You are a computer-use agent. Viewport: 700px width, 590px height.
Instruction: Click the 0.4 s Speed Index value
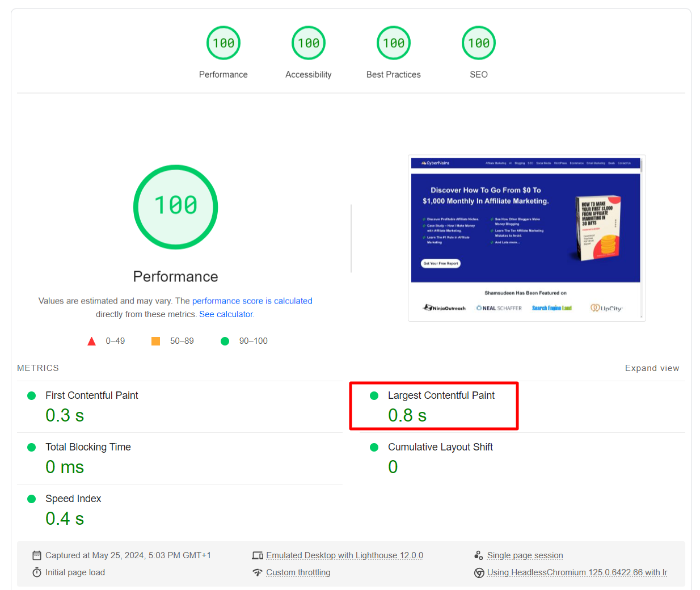coord(65,519)
